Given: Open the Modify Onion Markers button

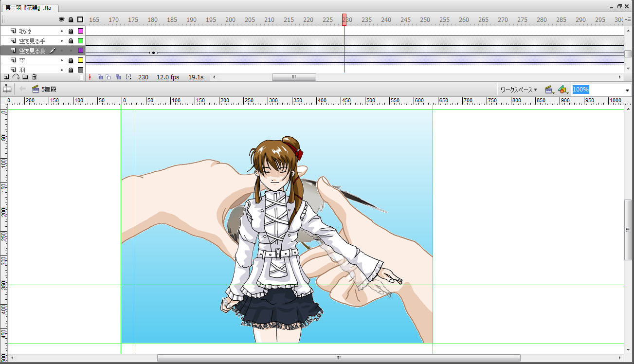Looking at the screenshot, I should (x=128, y=77).
